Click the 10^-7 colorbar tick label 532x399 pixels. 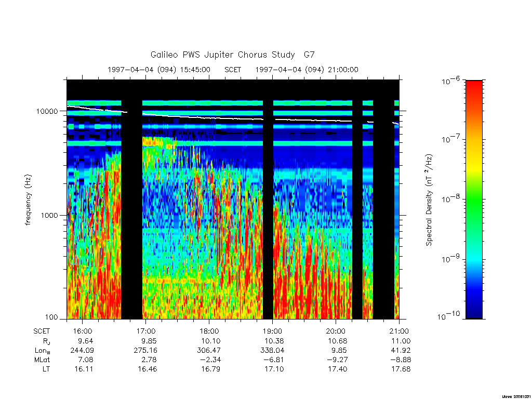click(x=451, y=139)
